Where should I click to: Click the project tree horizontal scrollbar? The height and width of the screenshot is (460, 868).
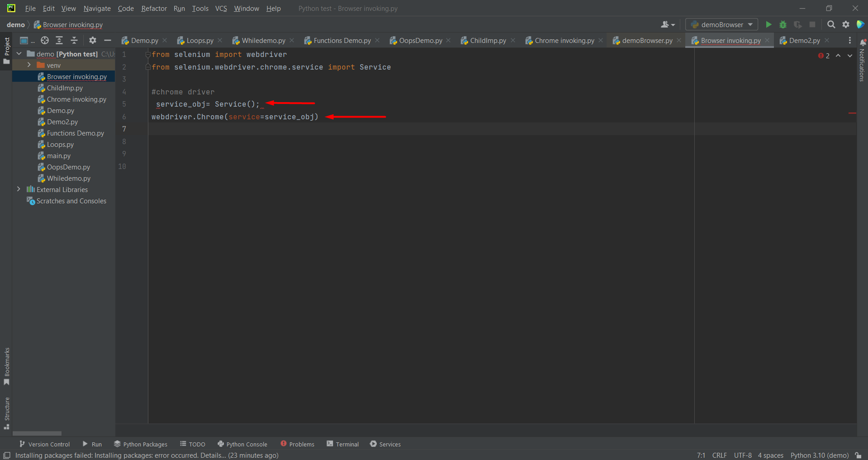click(37, 433)
